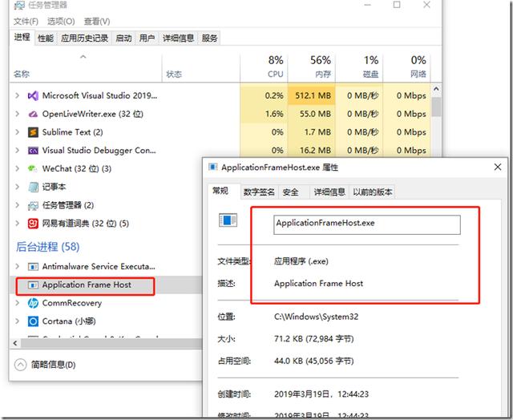Click the Task Manager title bar icon
The image size is (513, 420).
point(19,5)
